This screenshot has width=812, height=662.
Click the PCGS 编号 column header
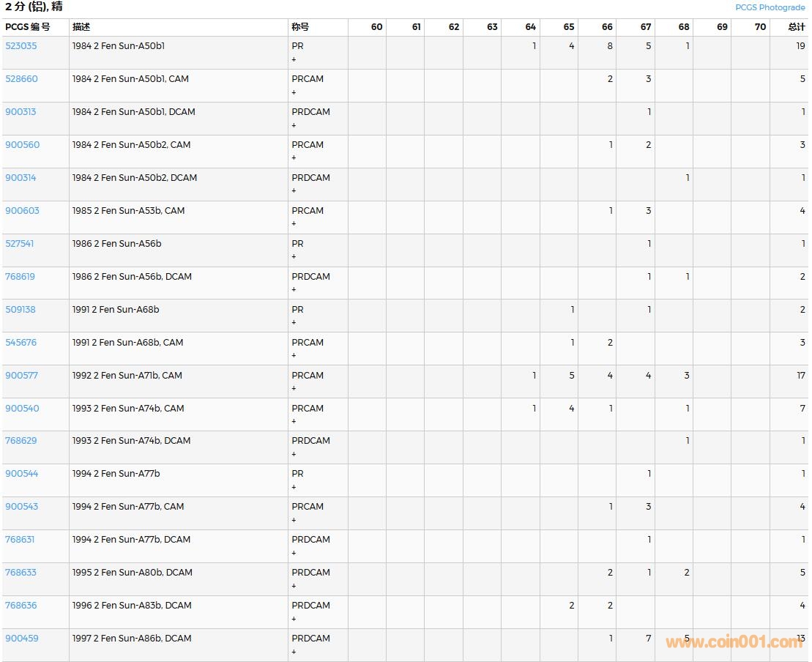tap(27, 27)
